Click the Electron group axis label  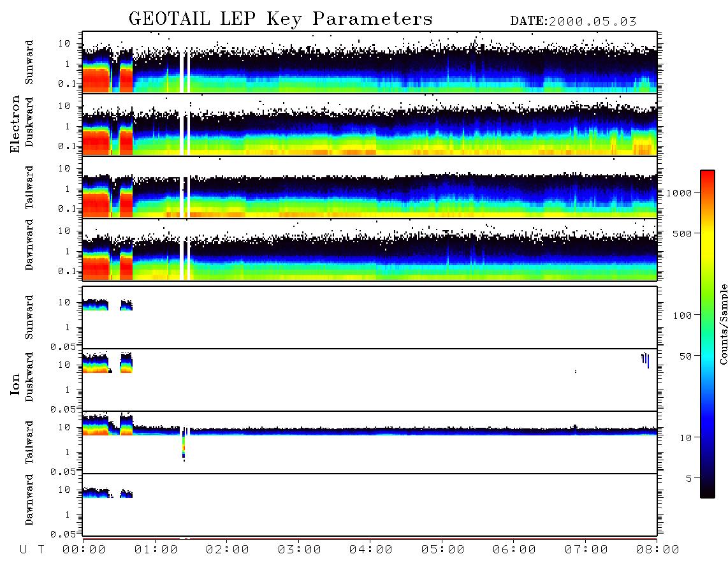pyautogui.click(x=15, y=124)
